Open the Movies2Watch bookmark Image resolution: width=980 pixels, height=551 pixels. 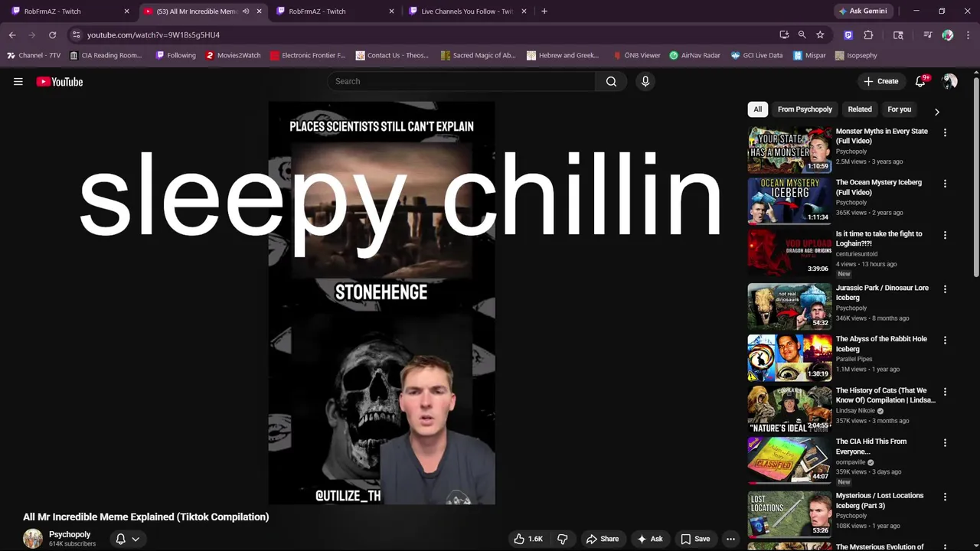click(x=234, y=55)
